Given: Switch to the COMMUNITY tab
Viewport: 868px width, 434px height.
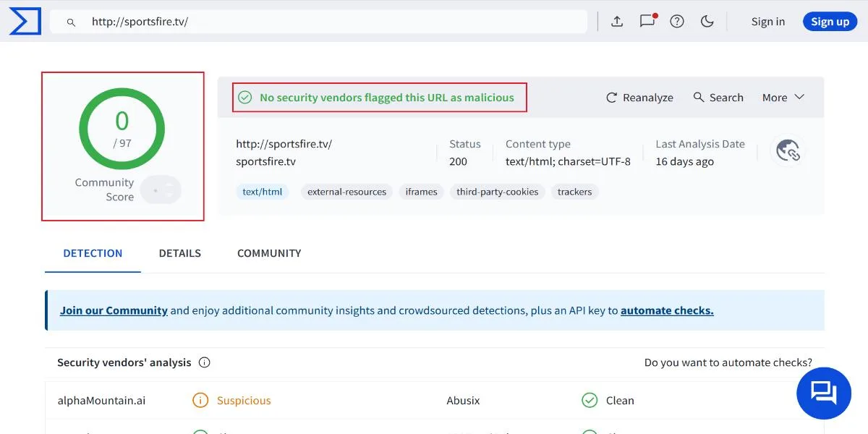Looking at the screenshot, I should point(269,253).
